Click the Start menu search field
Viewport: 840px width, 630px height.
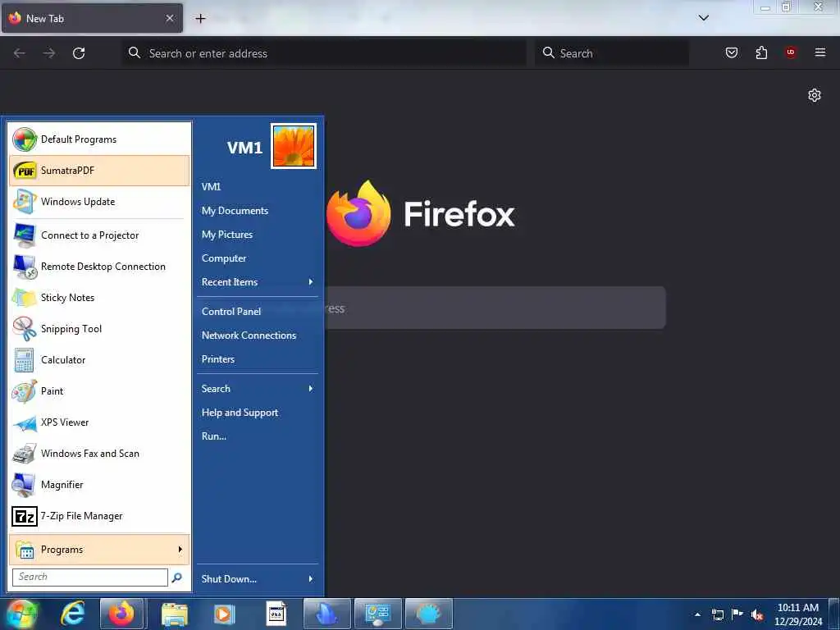pos(90,577)
